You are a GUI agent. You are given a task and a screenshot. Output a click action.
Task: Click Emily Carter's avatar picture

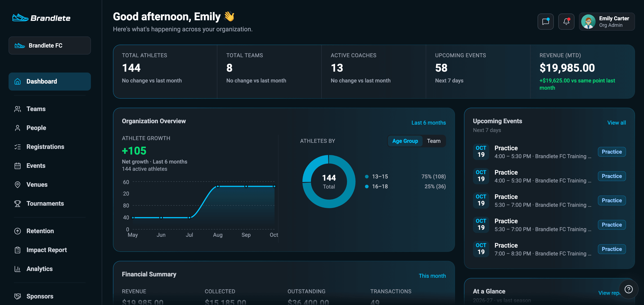[588, 22]
